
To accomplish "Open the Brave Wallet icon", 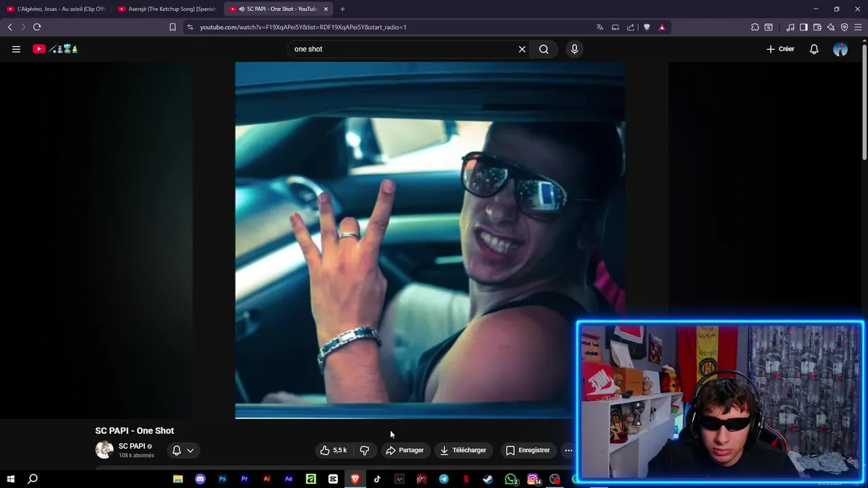I will tap(817, 27).
